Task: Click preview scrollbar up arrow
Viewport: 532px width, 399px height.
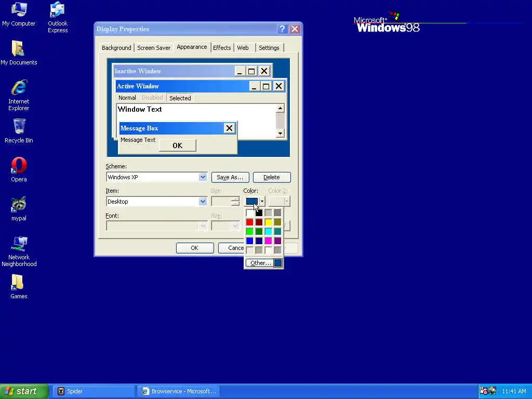Action: point(280,109)
